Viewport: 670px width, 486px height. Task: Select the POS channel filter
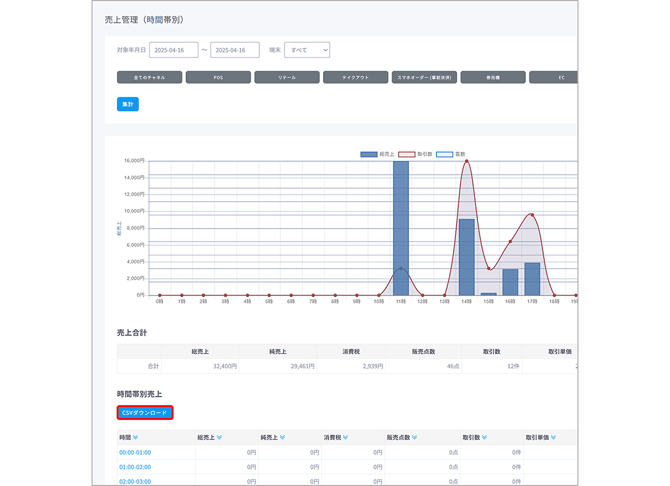tap(218, 77)
